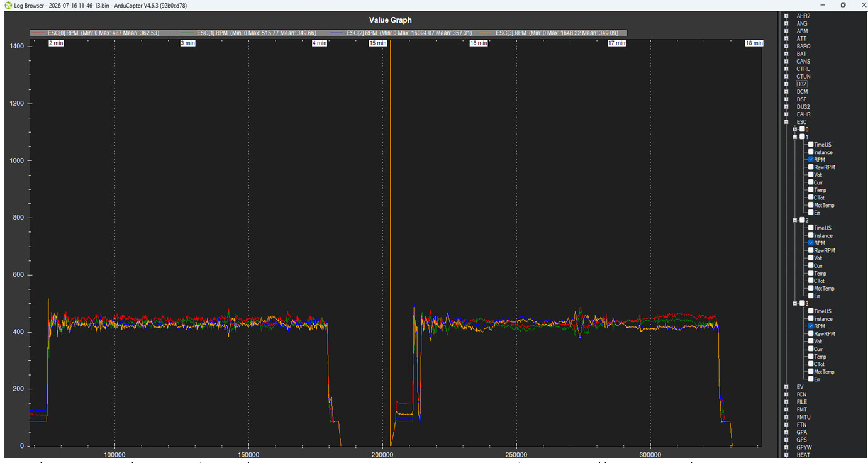Tick the ESC instance 1 group checkbox
The height and width of the screenshot is (463, 868).
pos(803,137)
